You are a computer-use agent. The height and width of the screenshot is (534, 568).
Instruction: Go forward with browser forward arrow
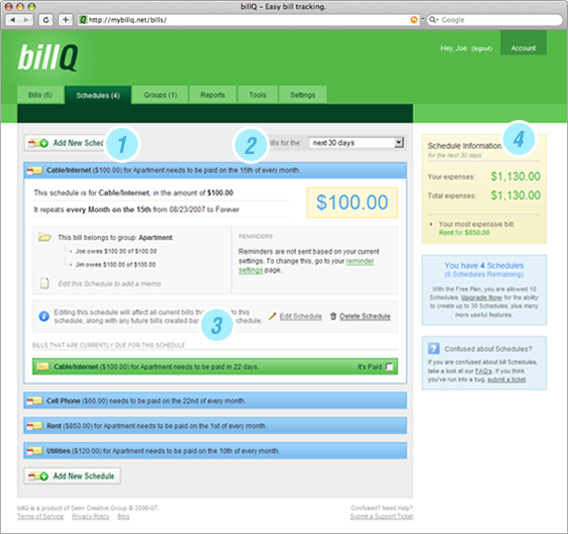pos(26,20)
